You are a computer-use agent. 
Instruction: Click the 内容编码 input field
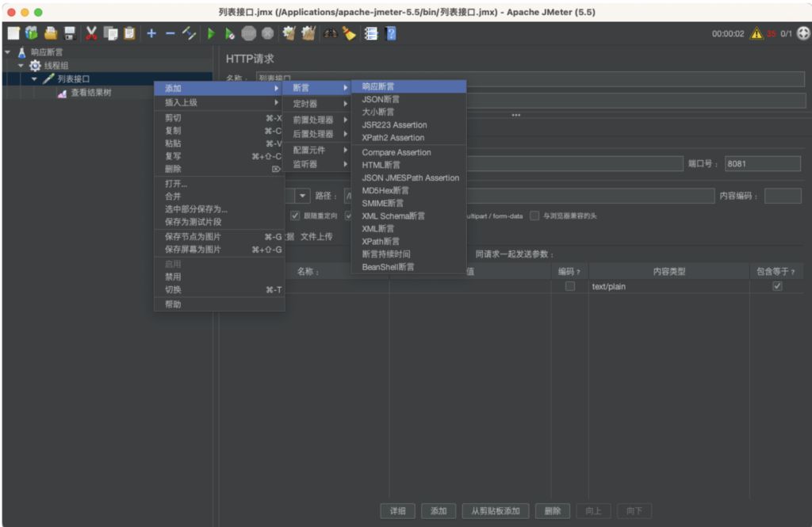783,196
